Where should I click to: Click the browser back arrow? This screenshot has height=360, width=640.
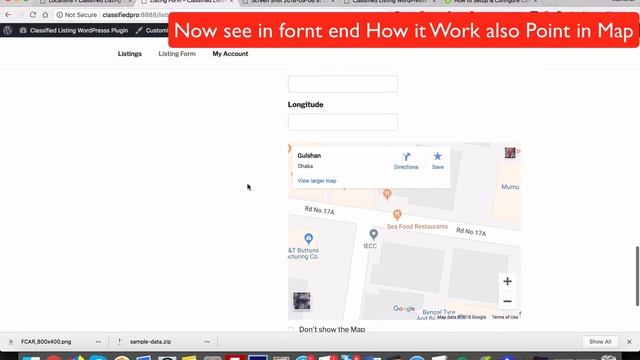[x=8, y=15]
